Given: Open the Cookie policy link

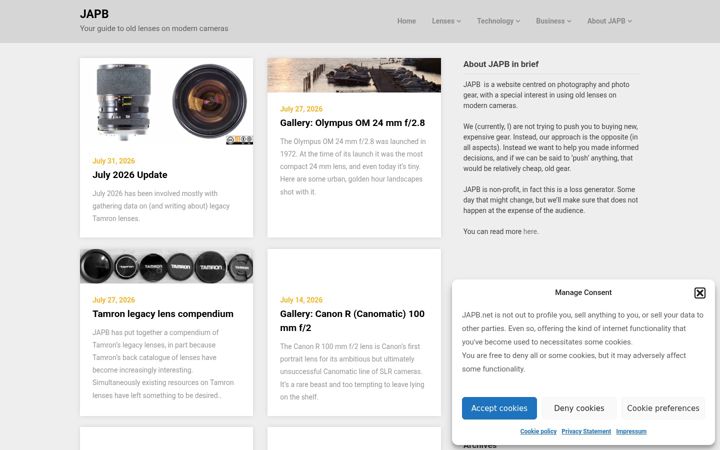Looking at the screenshot, I should (538, 432).
